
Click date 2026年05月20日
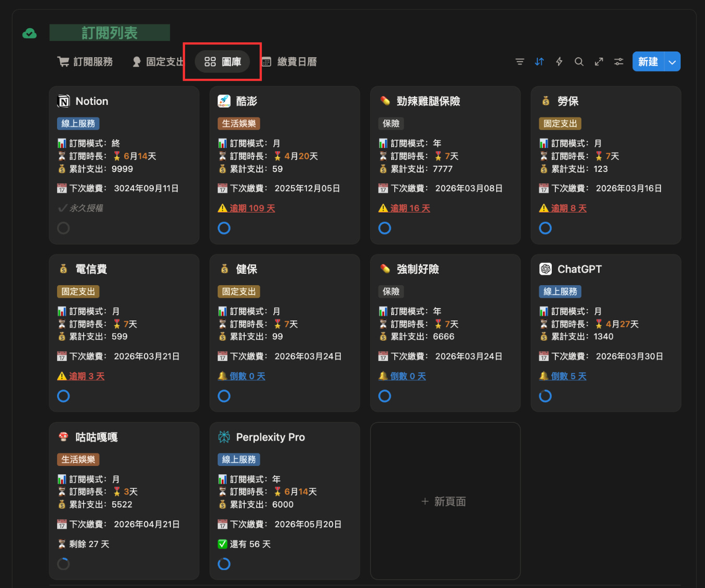(x=308, y=524)
